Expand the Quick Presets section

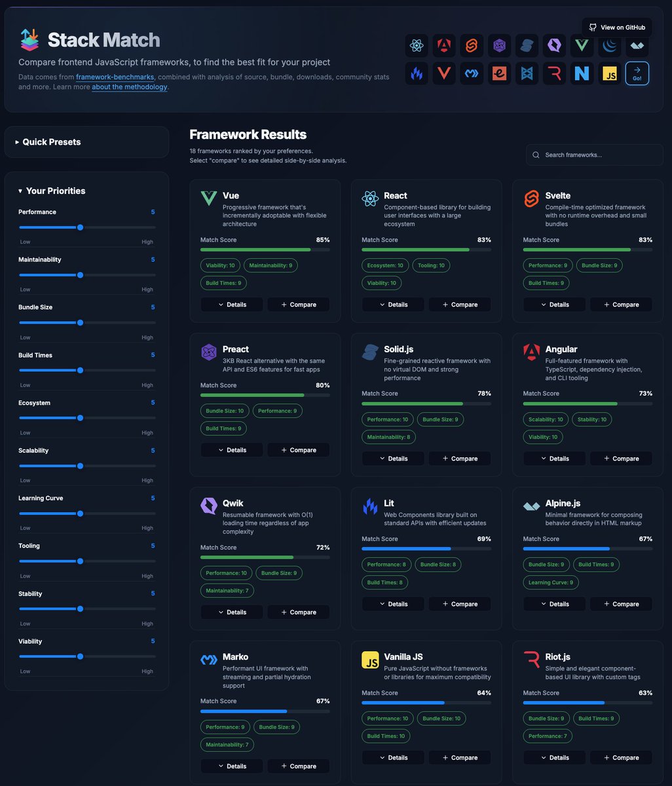pyautogui.click(x=86, y=142)
